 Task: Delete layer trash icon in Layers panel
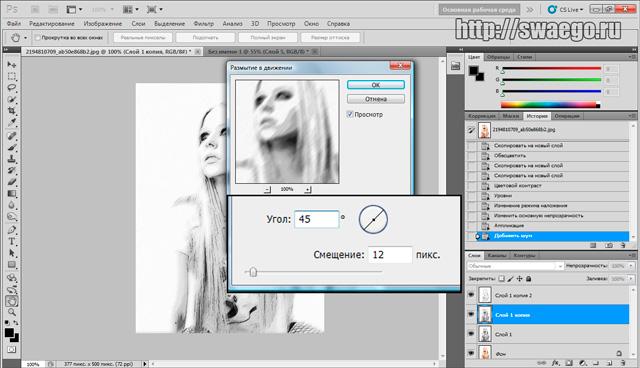(623, 363)
